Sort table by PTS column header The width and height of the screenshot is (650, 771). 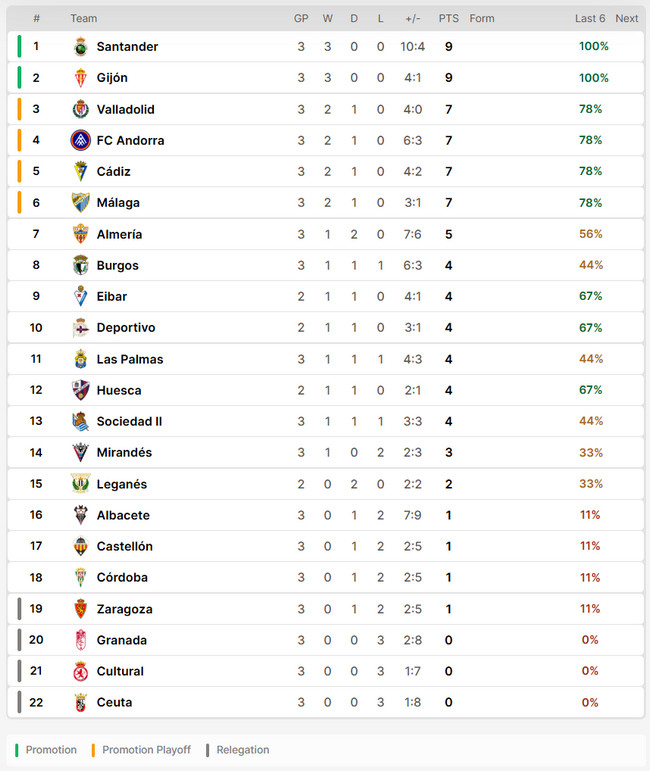pos(448,19)
